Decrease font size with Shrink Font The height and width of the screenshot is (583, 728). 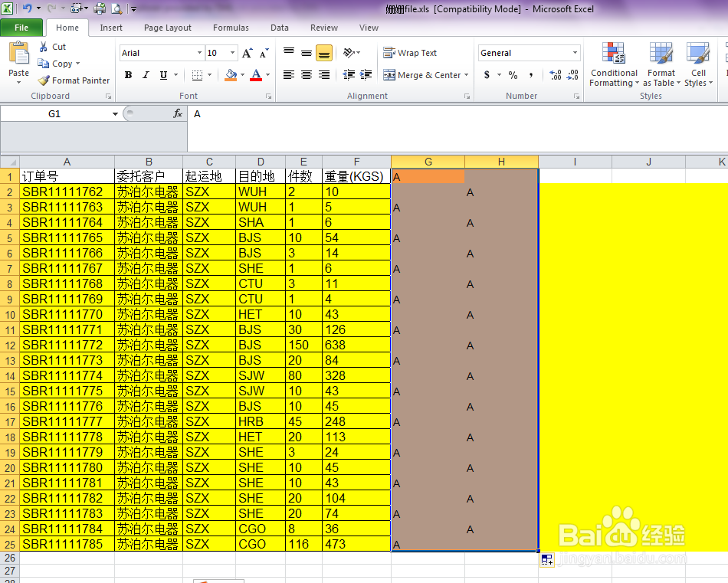pos(264,53)
